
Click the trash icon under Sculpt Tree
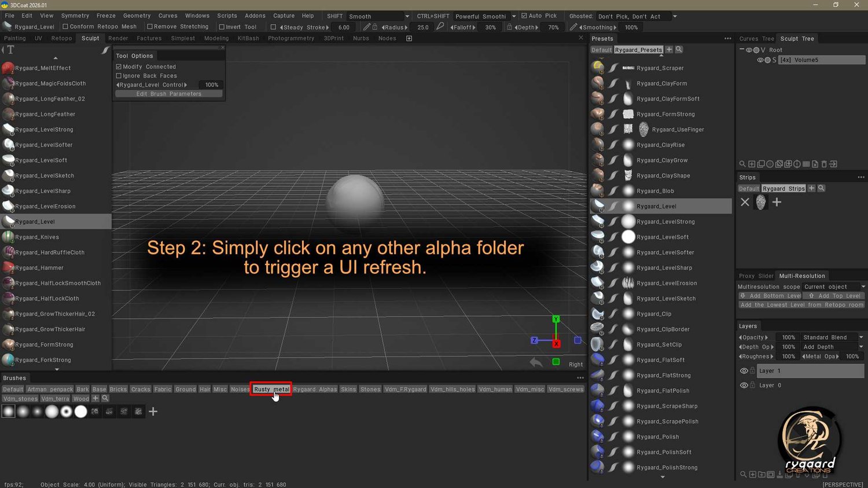[x=824, y=164]
